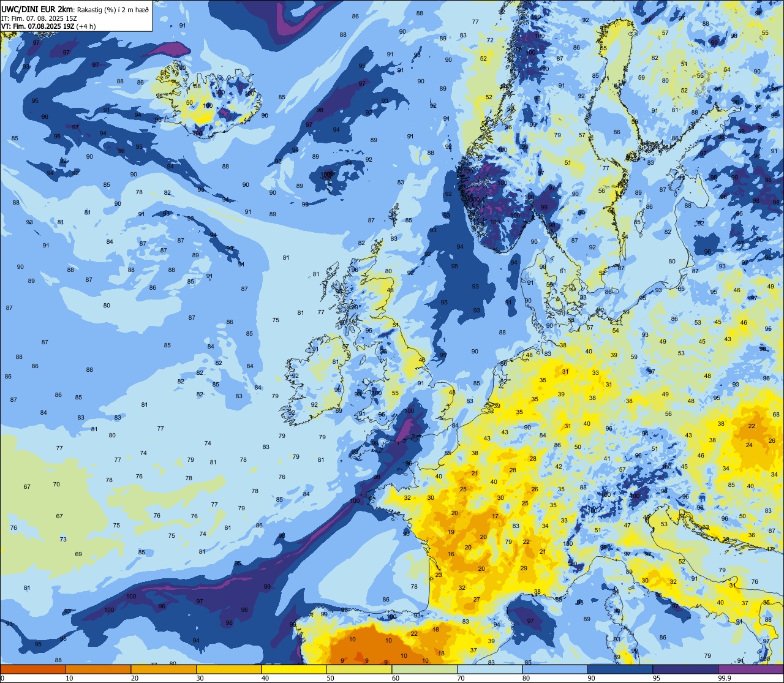Viewport: 784px width, 683px height.
Task: Click the purple legend swatch above 99.9%
Action: click(x=750, y=669)
